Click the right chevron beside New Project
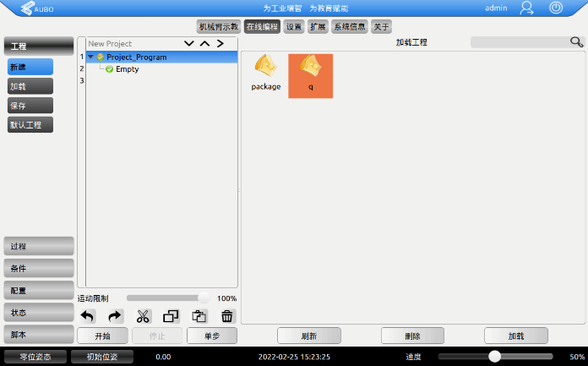 220,43
